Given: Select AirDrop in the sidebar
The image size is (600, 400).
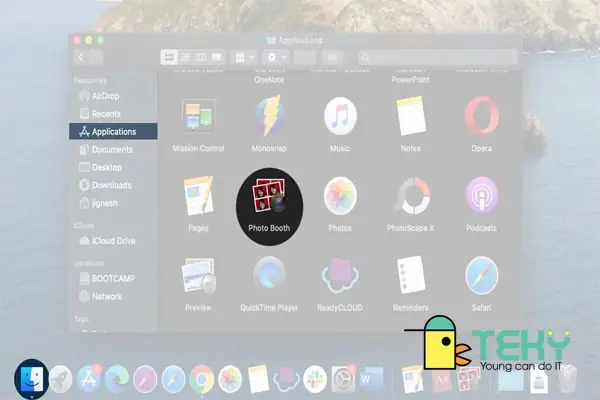Looking at the screenshot, I should [113, 96].
